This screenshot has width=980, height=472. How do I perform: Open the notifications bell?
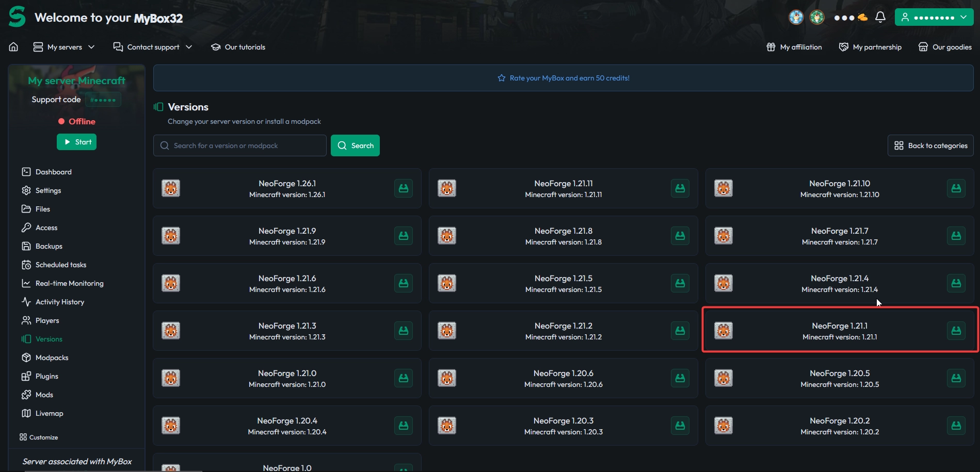coord(880,17)
